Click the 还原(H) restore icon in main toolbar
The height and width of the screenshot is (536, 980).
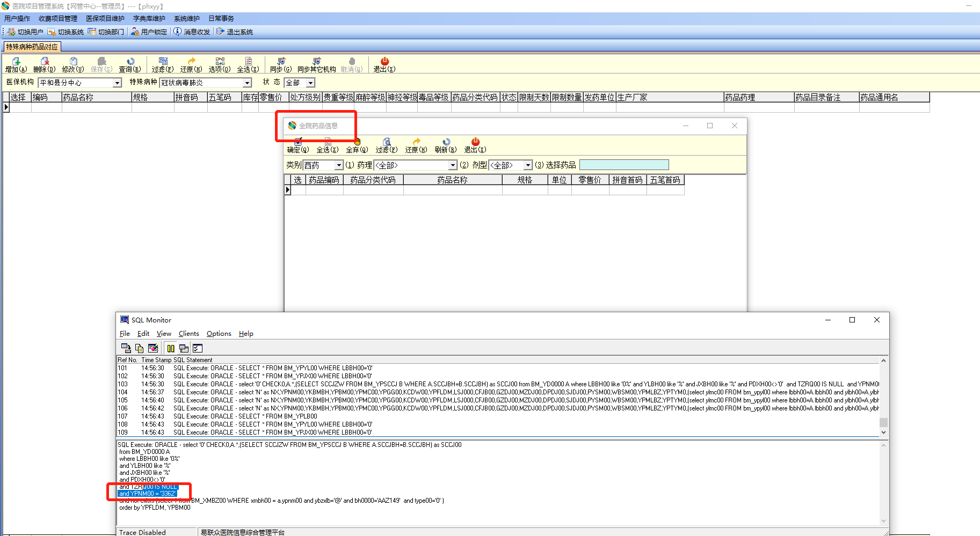pyautogui.click(x=191, y=61)
